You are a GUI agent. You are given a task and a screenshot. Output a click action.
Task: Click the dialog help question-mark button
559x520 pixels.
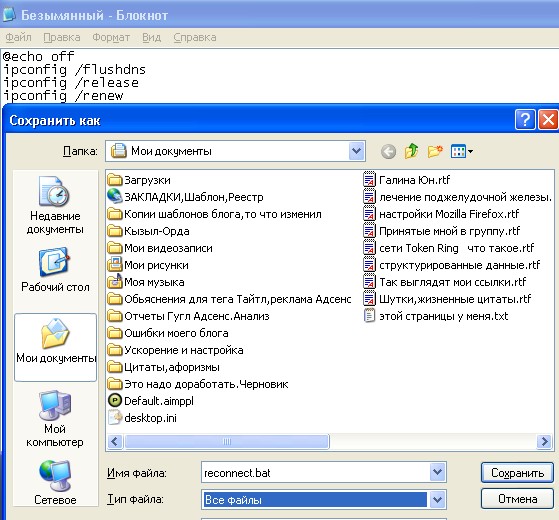pos(525,120)
